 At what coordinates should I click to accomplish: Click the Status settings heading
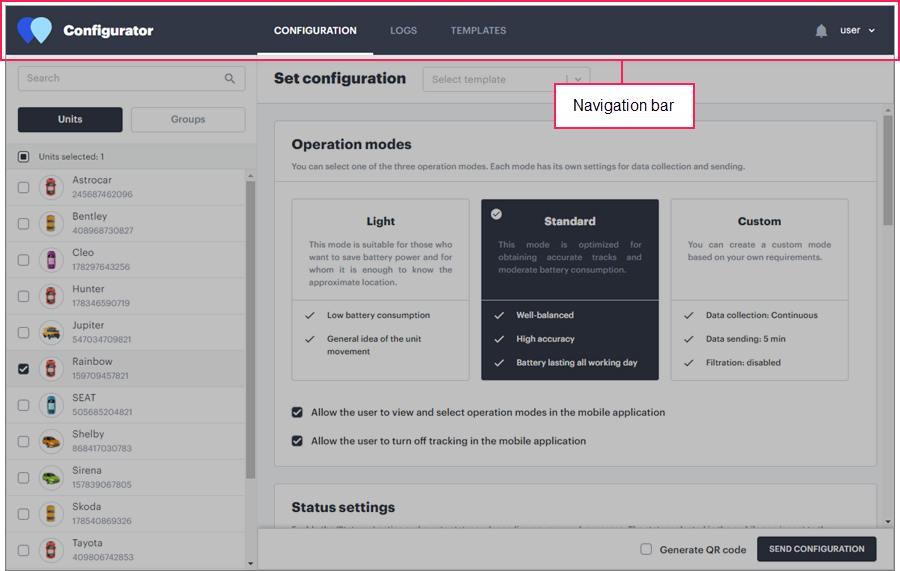click(x=343, y=507)
